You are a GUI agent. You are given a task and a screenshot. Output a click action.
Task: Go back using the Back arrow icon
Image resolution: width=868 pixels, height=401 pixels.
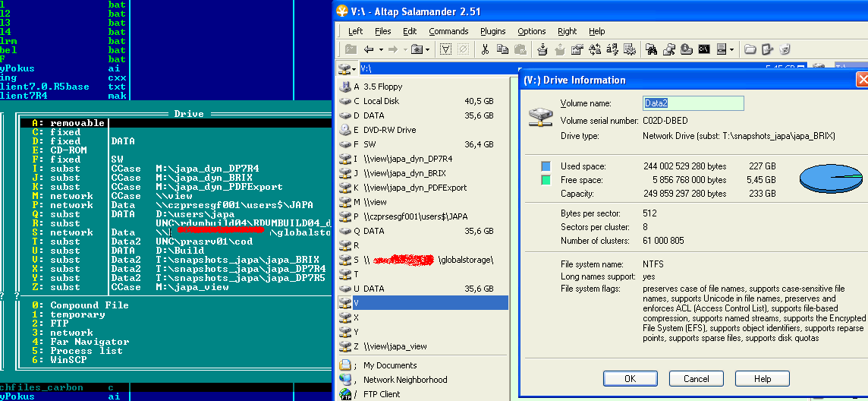[369, 49]
